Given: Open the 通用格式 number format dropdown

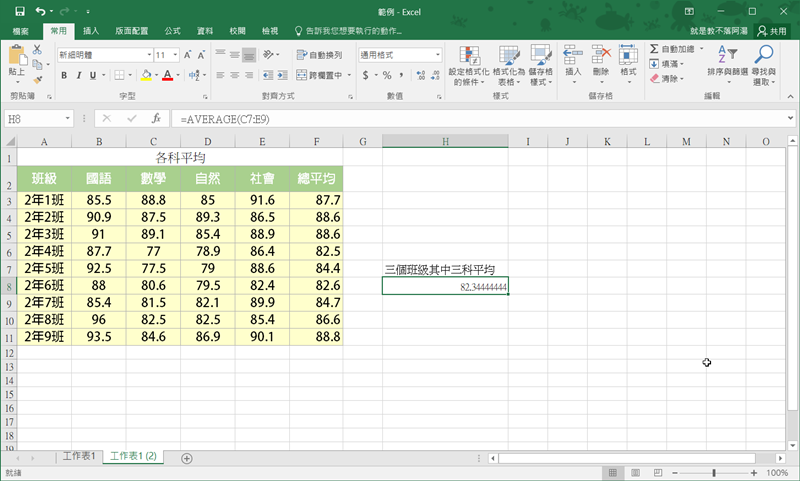Looking at the screenshot, I should (437, 55).
